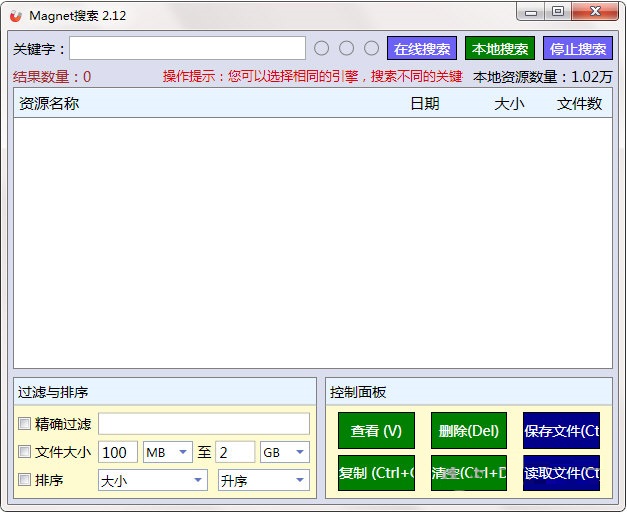Click the 删除(Del) button
Image resolution: width=627 pixels, height=512 pixels.
coord(469,430)
